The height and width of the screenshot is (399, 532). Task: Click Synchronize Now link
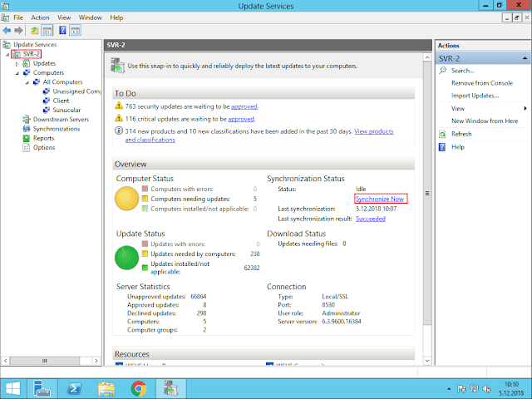(x=380, y=199)
